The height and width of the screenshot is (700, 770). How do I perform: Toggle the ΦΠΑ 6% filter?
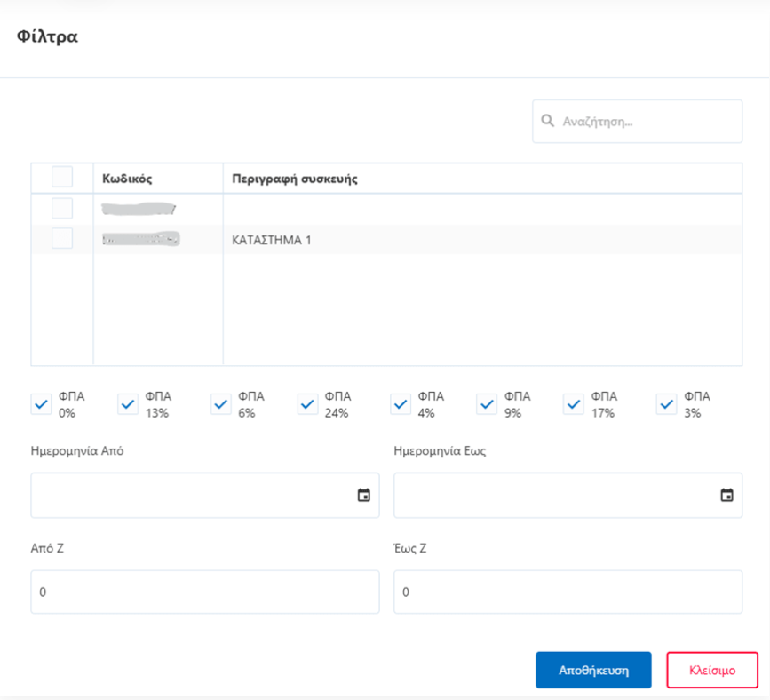tap(220, 404)
